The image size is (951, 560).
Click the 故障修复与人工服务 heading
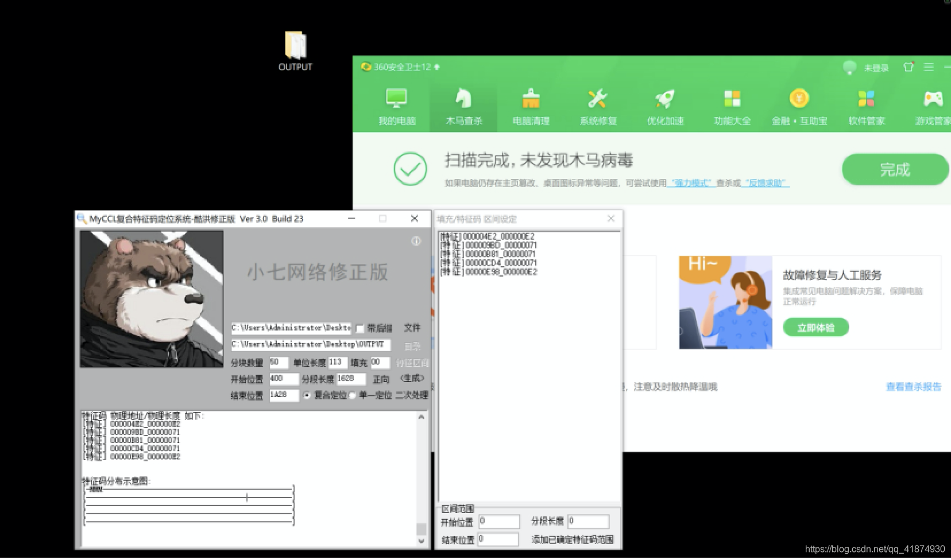coord(832,275)
